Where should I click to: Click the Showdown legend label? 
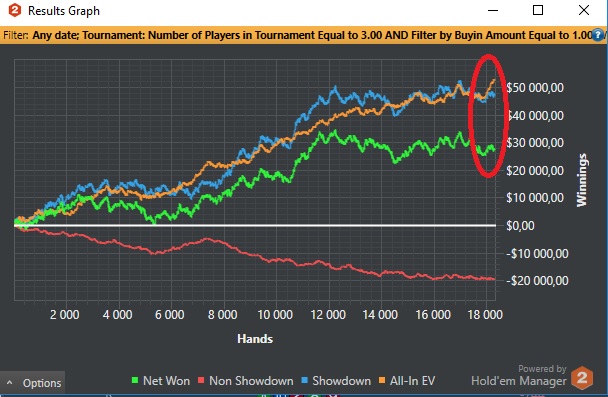point(342,381)
